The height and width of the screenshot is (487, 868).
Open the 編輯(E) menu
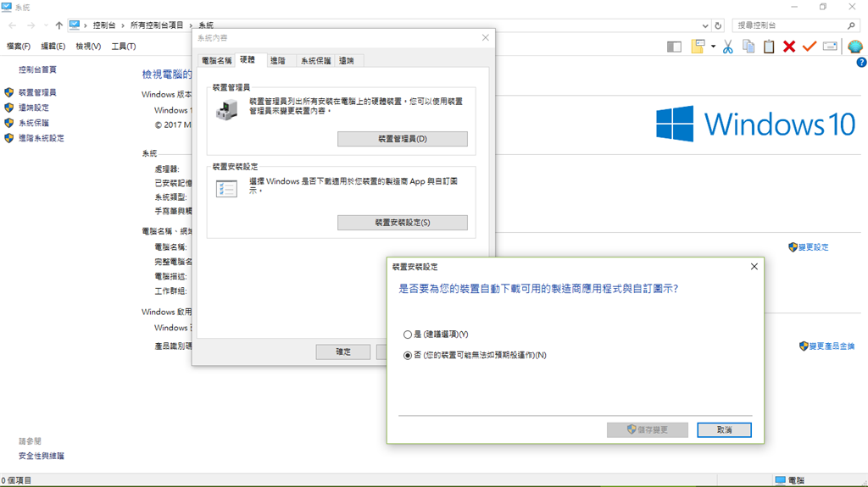coord(53,47)
